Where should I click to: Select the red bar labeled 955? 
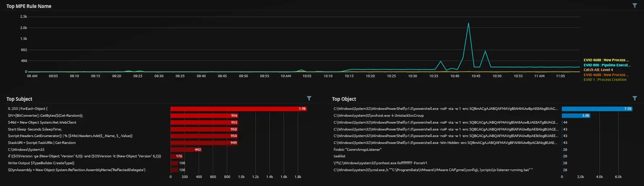tap(204, 123)
